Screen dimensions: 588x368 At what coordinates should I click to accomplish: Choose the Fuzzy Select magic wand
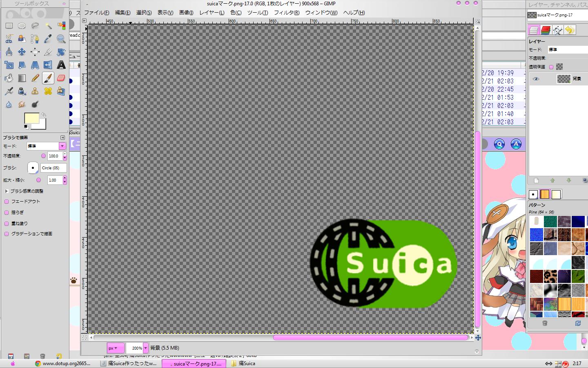[48, 26]
